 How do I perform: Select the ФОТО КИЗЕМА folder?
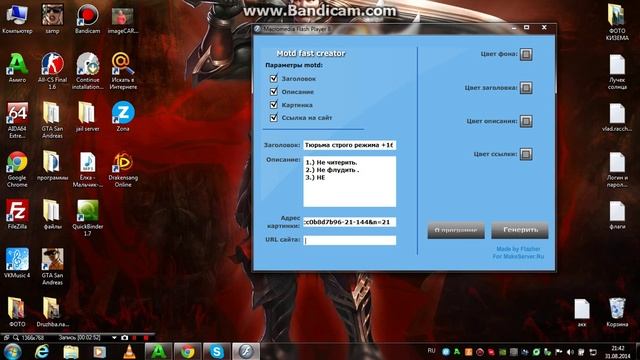click(617, 22)
